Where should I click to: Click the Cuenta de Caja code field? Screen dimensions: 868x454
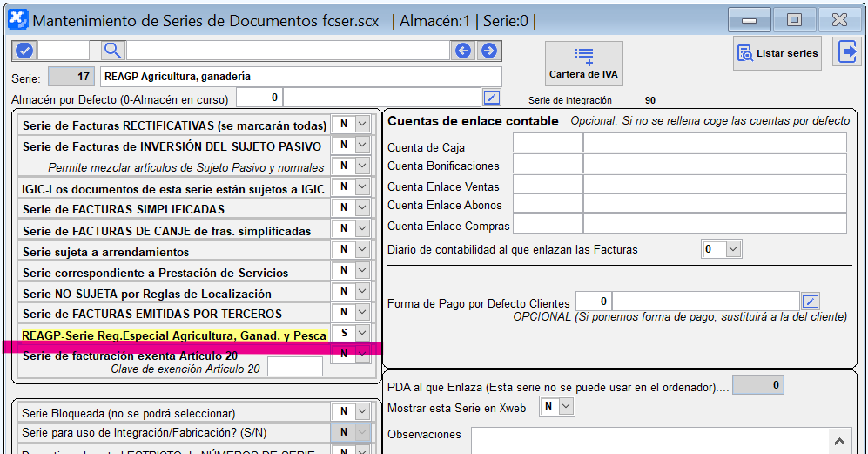tap(547, 143)
